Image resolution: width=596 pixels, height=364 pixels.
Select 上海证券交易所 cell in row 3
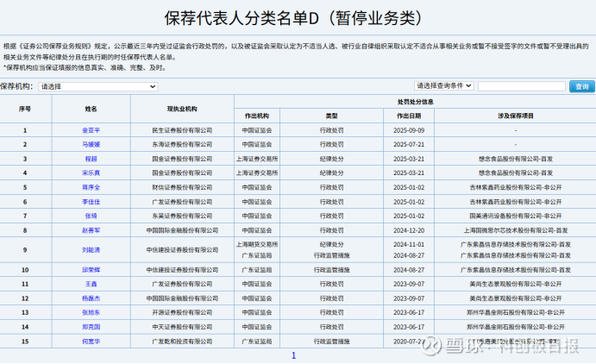(257, 159)
